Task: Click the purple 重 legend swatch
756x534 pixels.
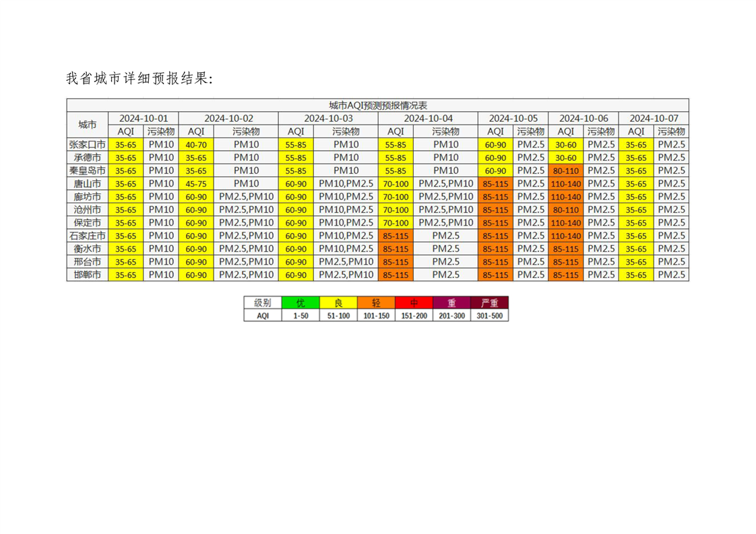Action: click(x=451, y=303)
